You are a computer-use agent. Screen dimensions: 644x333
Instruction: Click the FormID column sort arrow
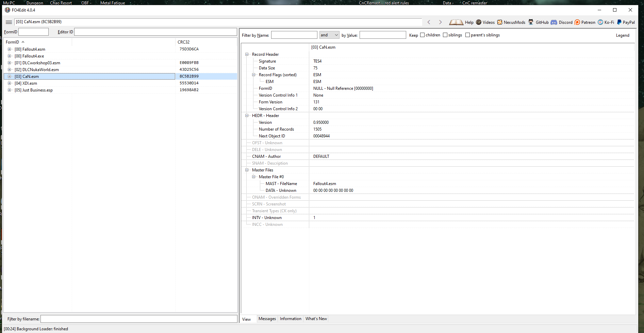pyautogui.click(x=23, y=42)
